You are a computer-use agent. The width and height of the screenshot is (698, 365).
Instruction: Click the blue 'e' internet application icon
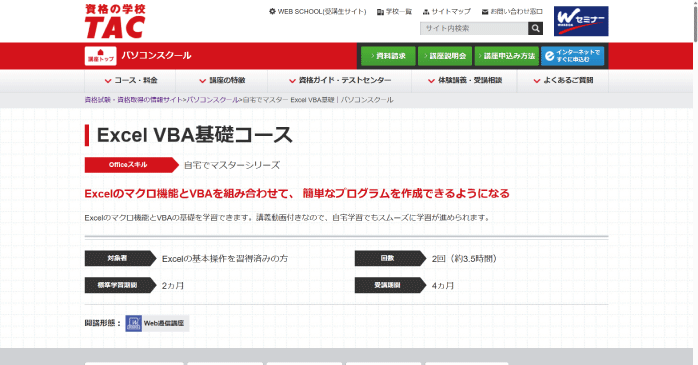tap(550, 56)
